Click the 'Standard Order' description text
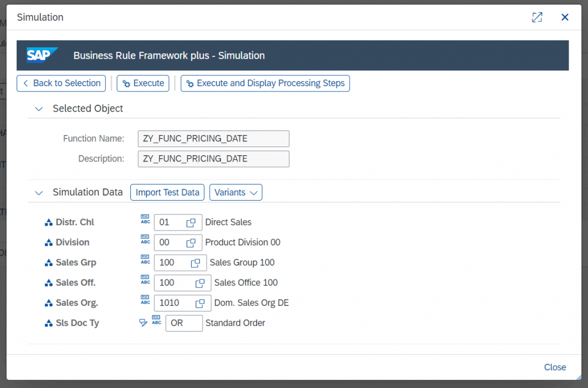The height and width of the screenshot is (388, 588). pos(235,323)
